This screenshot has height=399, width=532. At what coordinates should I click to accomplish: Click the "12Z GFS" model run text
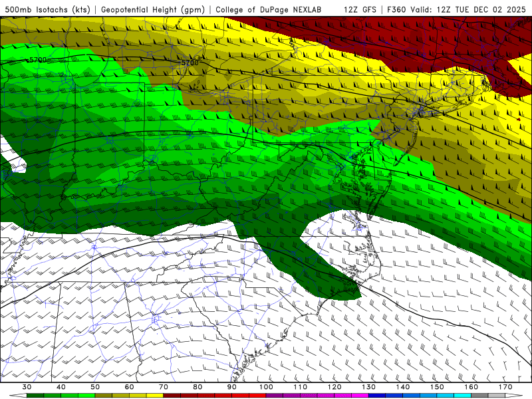tap(360, 9)
